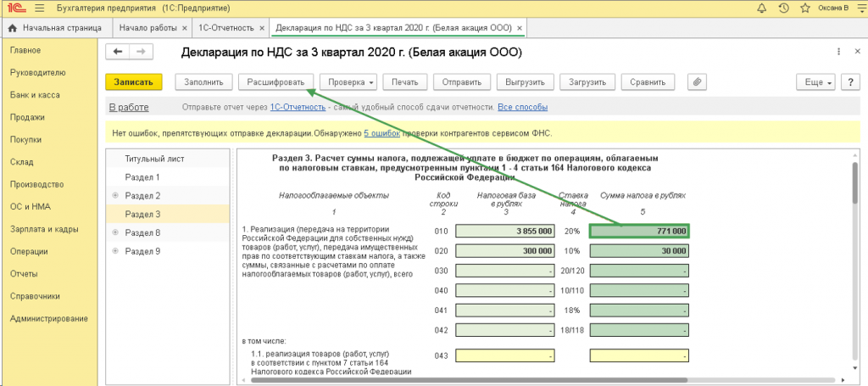868x386 pixels.
Task: Click line 043 yellow tax base field
Action: (505, 355)
